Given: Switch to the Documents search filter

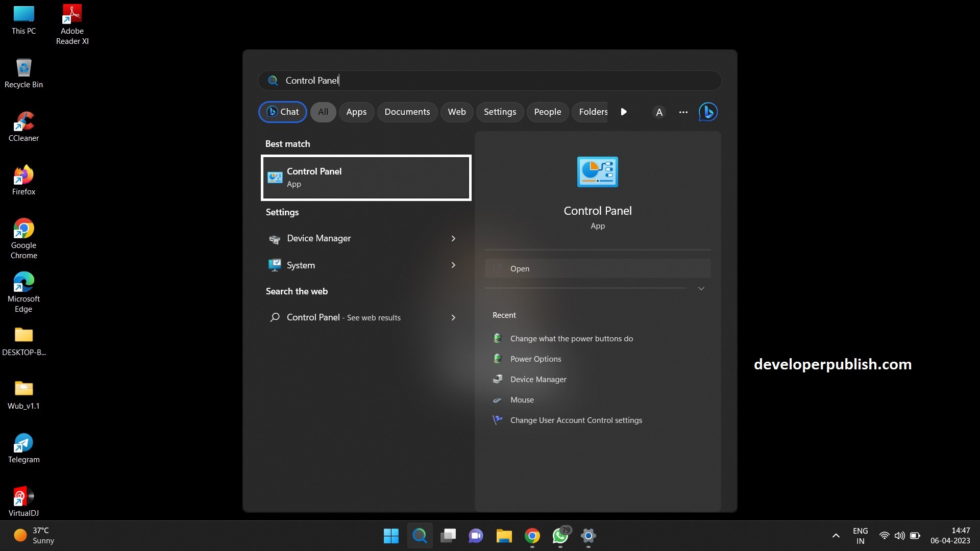Looking at the screenshot, I should 407,112.
